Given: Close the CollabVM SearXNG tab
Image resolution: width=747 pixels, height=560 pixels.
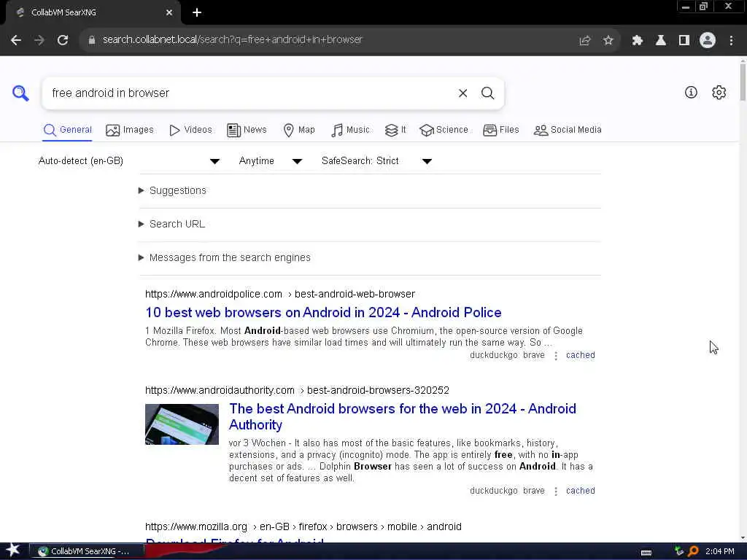Looking at the screenshot, I should (169, 12).
